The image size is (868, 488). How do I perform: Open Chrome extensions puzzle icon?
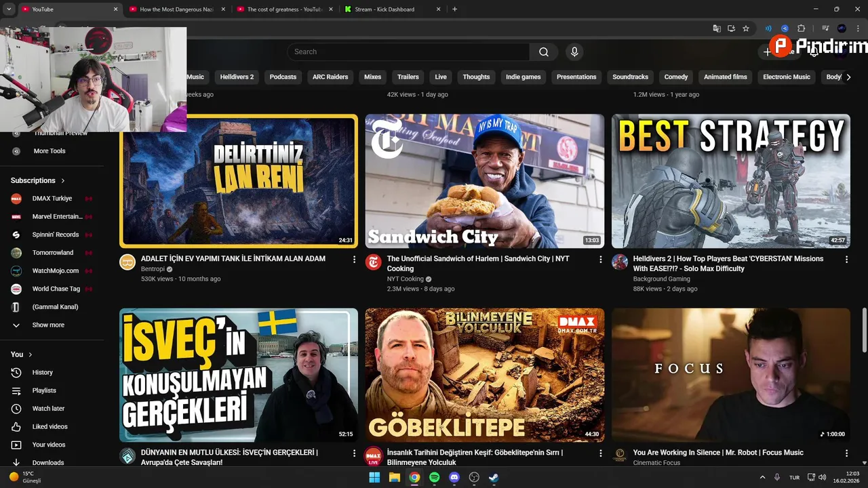(x=802, y=28)
